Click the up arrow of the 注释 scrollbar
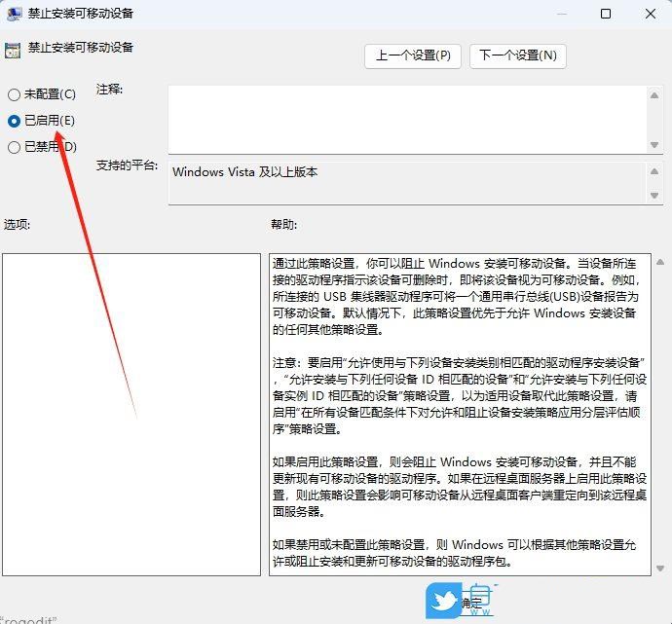This screenshot has height=624, width=672. click(x=654, y=94)
